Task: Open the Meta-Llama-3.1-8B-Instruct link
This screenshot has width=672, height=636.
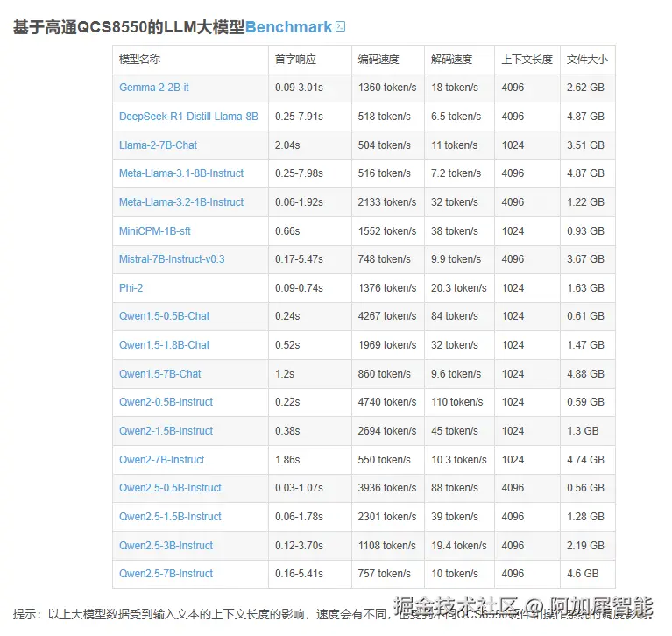Action: coord(181,173)
